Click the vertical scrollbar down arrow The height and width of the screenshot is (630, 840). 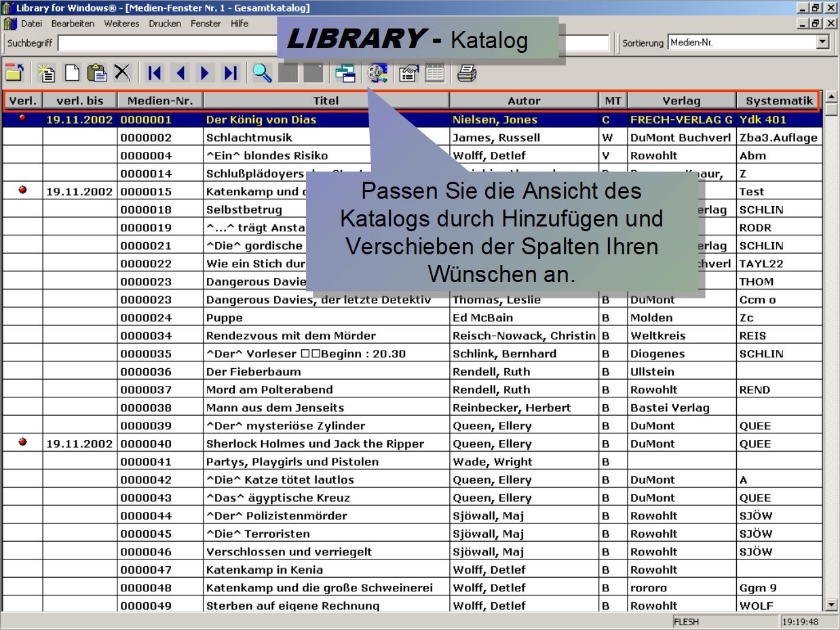click(x=832, y=604)
